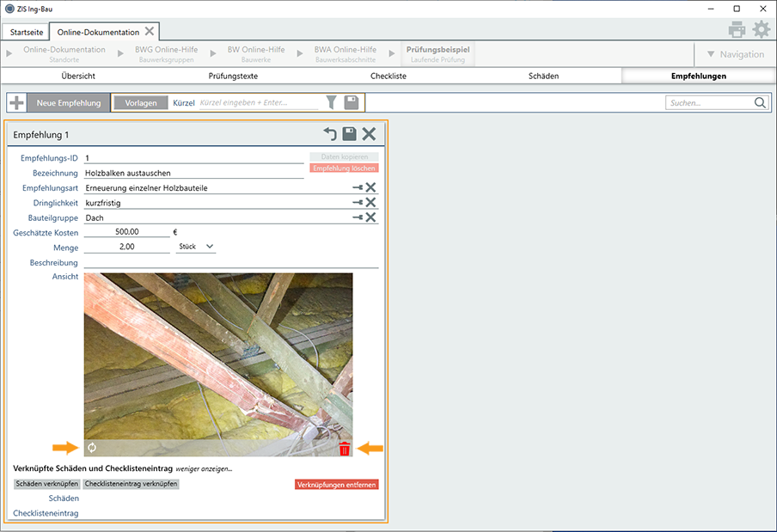Click the filter funnel icon
This screenshot has width=777, height=532.
pos(332,103)
